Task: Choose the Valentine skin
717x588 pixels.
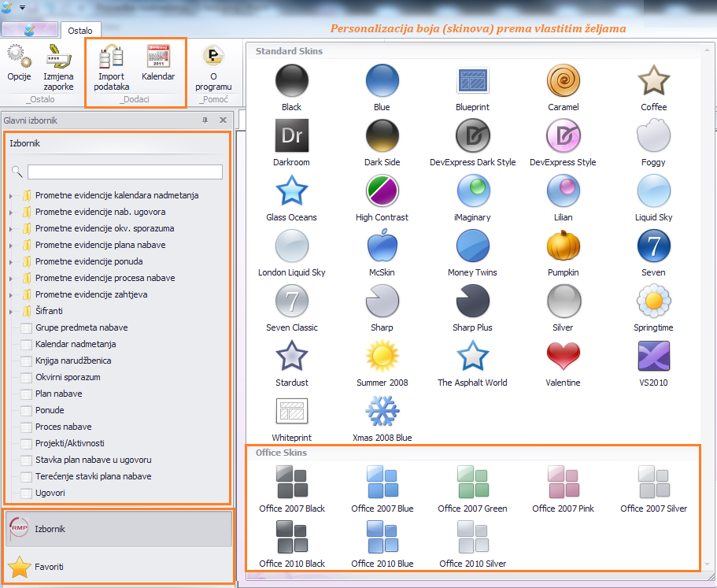Action: coord(563,363)
